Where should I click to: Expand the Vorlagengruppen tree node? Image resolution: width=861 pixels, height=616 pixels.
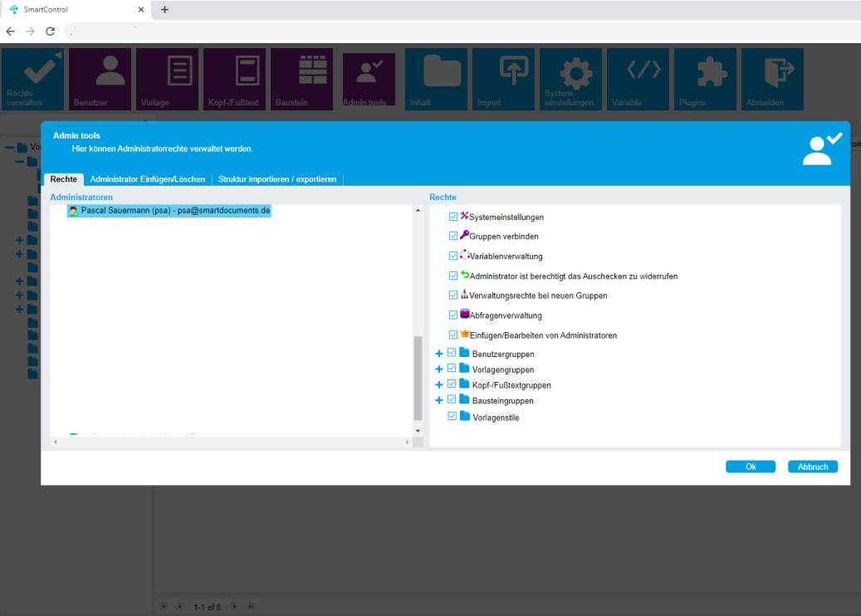[439, 369]
